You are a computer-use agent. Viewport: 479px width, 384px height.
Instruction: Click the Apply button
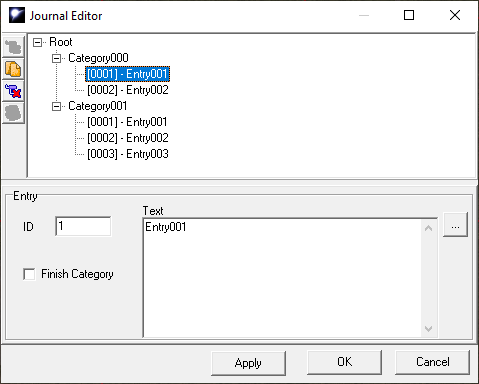click(x=248, y=363)
